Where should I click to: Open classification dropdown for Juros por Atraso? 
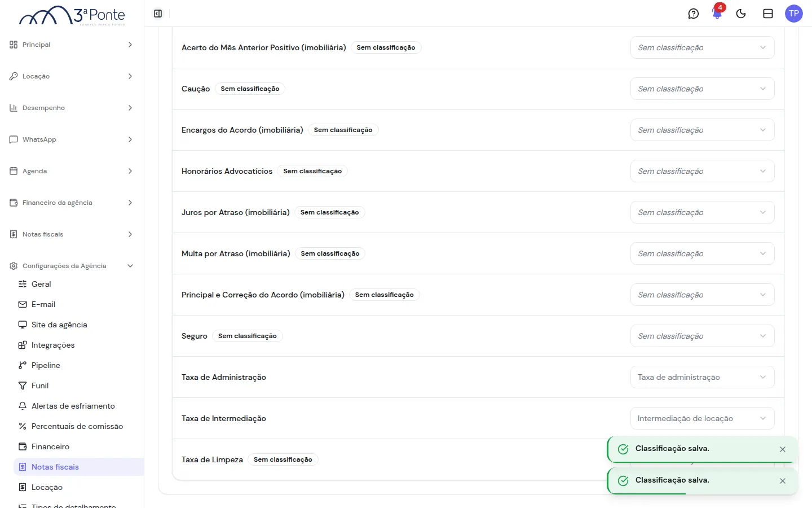[702, 212]
